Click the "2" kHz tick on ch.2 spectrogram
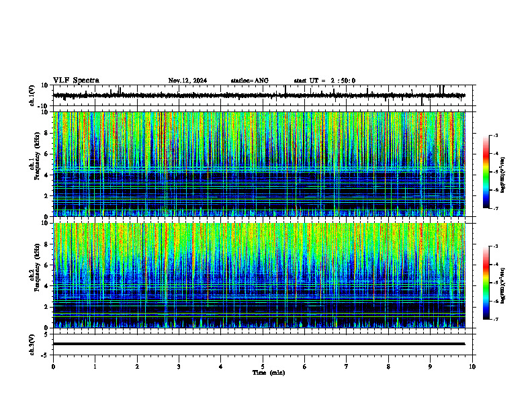Viewport: 532px width, 411px height. click(x=46, y=307)
